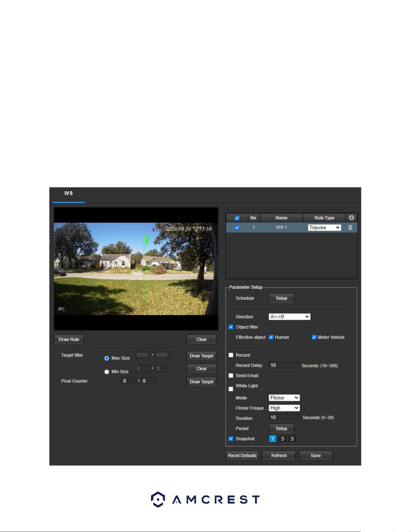Open the Flicker Frequency High dropdown
The height and width of the screenshot is (532, 411).
(x=284, y=408)
